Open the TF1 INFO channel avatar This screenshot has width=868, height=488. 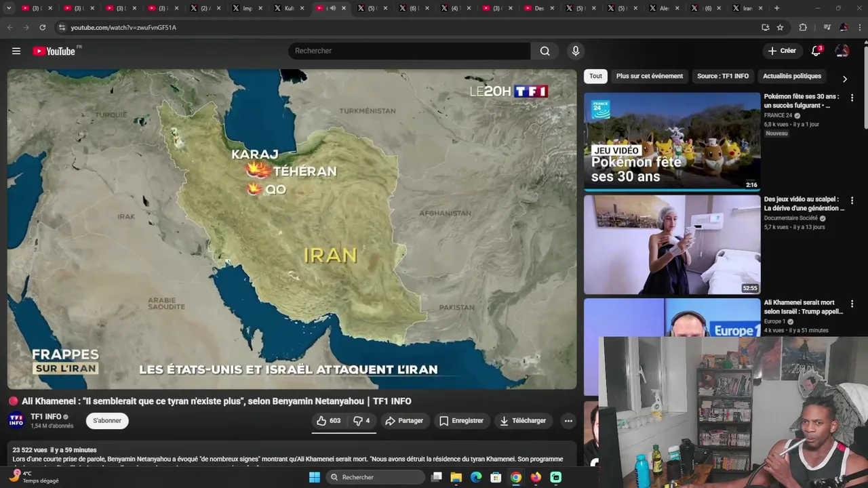[16, 421]
